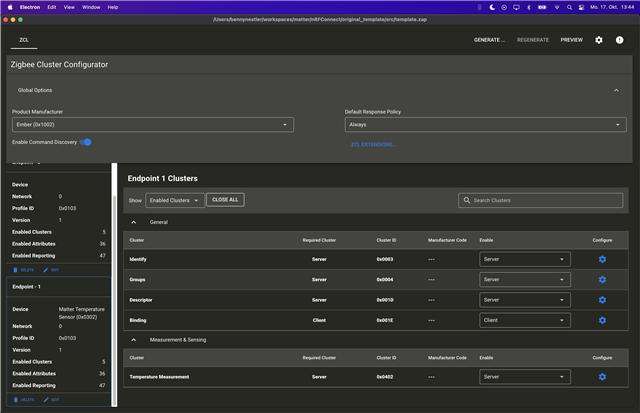Open the Edit menu
The height and width of the screenshot is (413, 640).
coord(51,7)
